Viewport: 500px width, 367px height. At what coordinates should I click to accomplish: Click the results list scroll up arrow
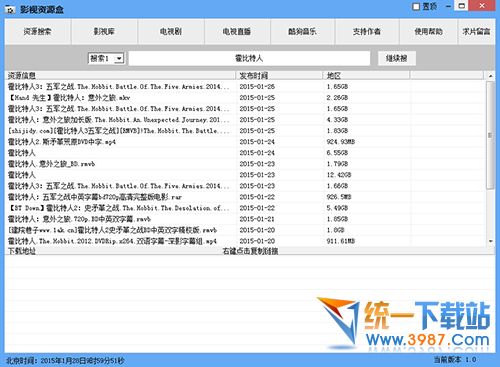click(490, 76)
